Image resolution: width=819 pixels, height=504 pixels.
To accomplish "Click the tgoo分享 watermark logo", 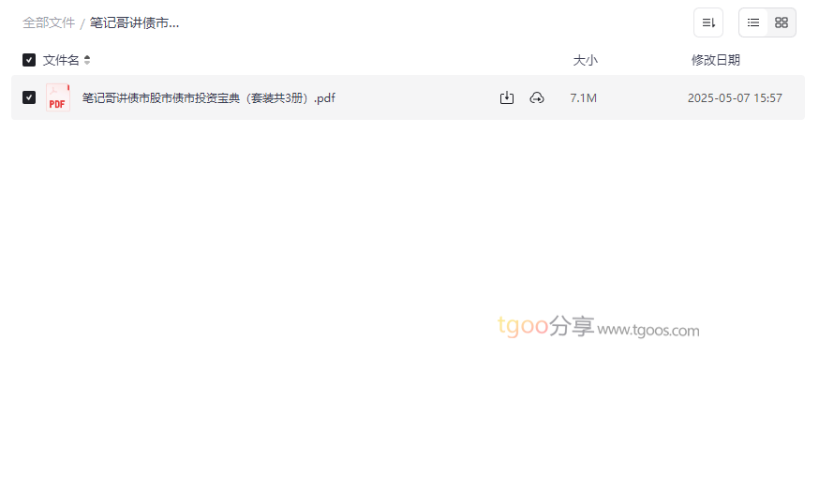I will tap(545, 326).
